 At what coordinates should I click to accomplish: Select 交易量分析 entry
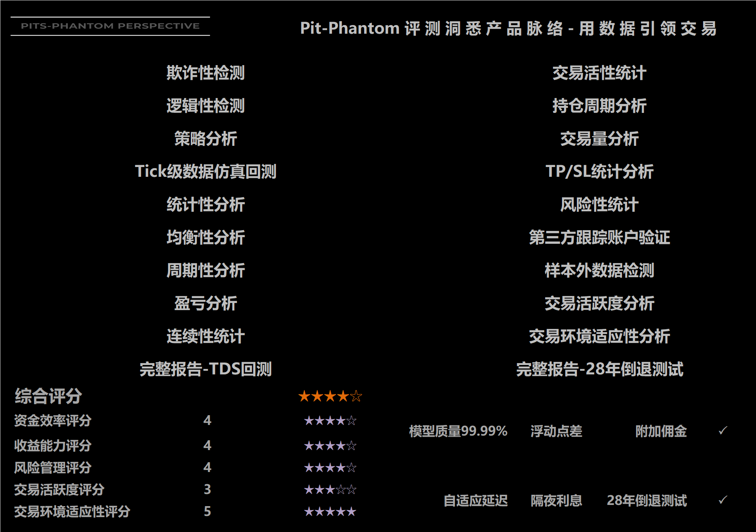point(599,139)
